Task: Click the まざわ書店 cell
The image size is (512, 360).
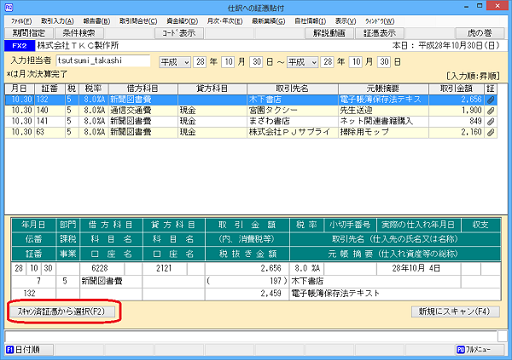Action: 293,121
